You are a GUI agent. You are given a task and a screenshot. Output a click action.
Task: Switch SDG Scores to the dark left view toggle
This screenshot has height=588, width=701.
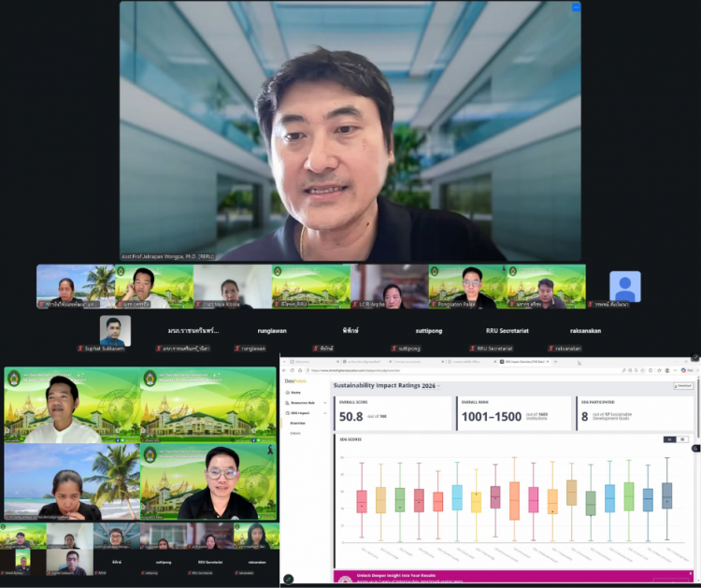coord(669,439)
